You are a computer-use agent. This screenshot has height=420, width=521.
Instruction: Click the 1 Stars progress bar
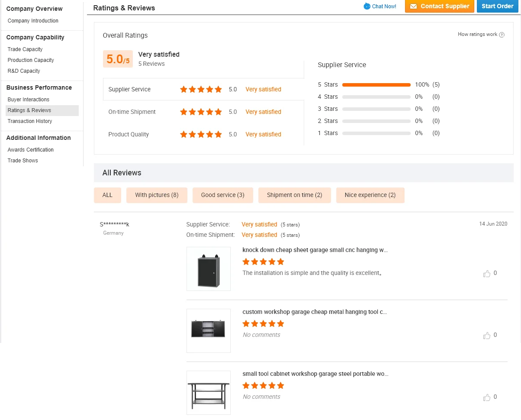click(x=376, y=133)
